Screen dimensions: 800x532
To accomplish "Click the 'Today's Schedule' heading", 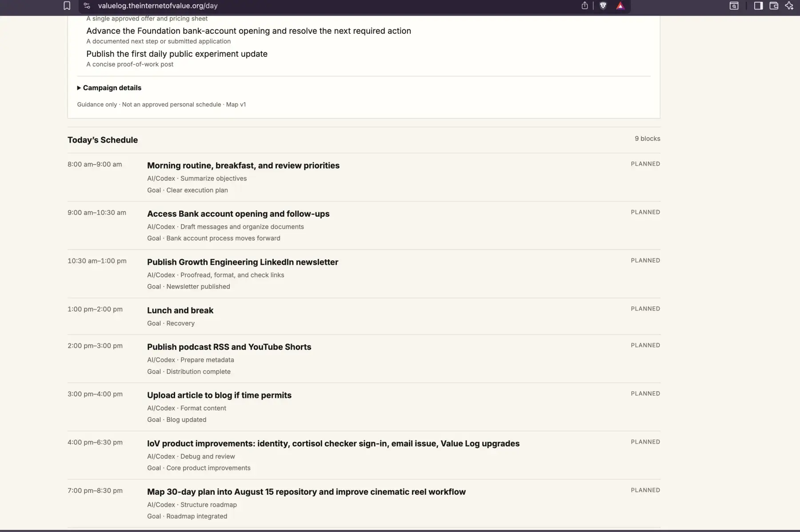I will pos(103,140).
